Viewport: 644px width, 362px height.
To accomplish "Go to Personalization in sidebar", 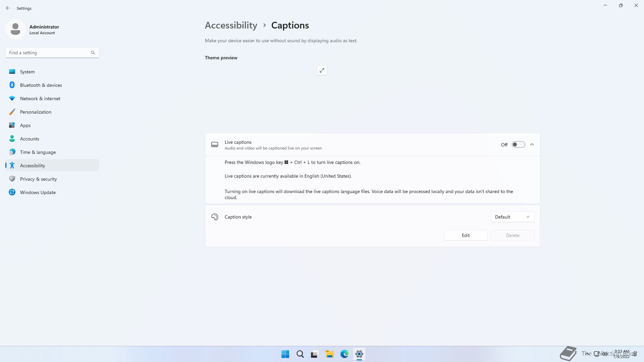I will coord(36,112).
